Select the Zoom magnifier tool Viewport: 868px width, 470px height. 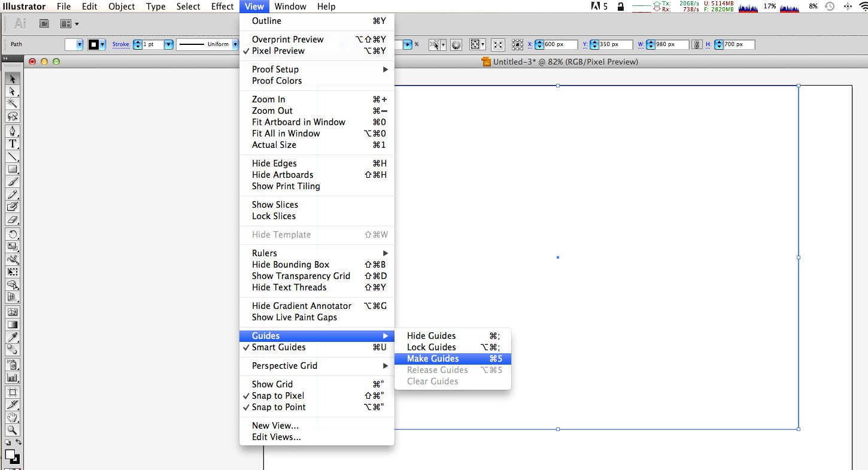(13, 430)
